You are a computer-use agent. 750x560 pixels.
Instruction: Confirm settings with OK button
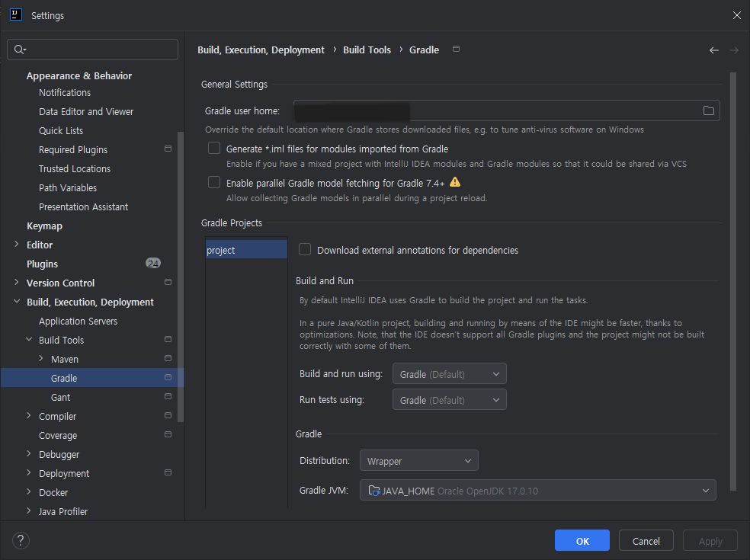[582, 540]
